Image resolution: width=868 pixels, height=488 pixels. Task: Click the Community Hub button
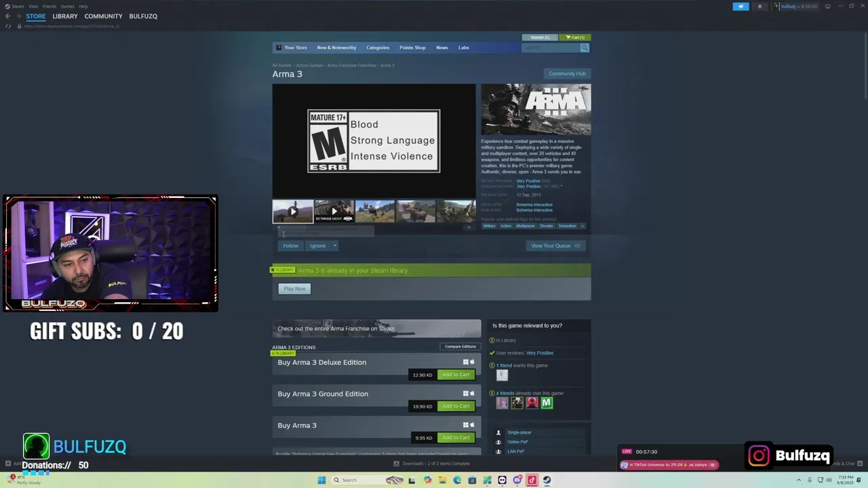tap(567, 73)
